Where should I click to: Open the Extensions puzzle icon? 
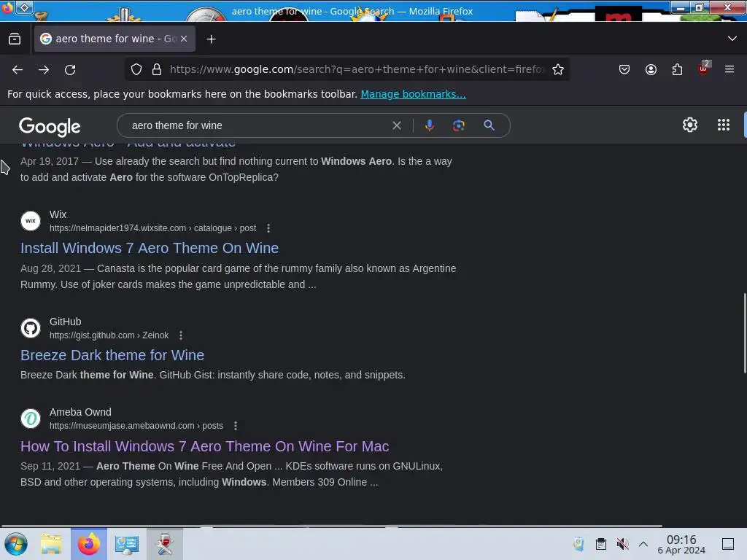[677, 69]
